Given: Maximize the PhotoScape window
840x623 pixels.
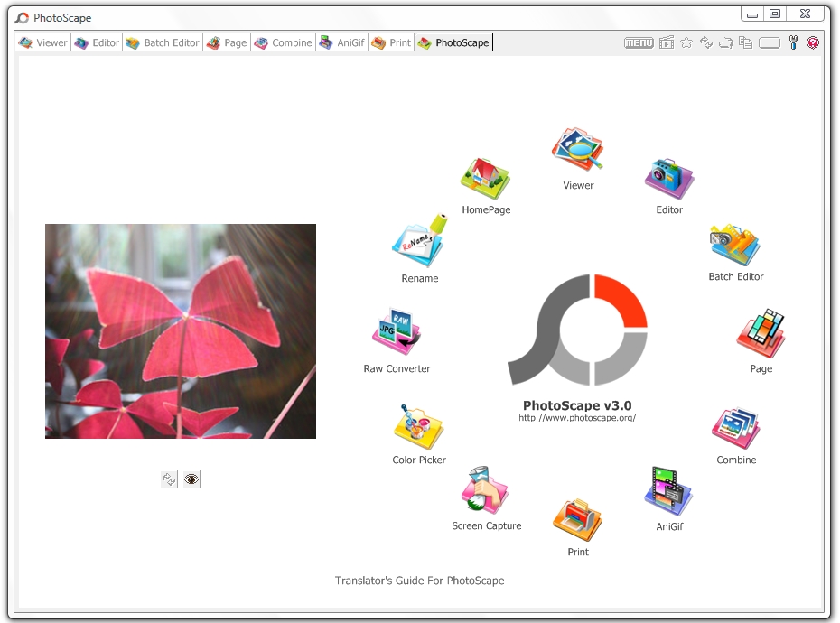Looking at the screenshot, I should point(775,14).
